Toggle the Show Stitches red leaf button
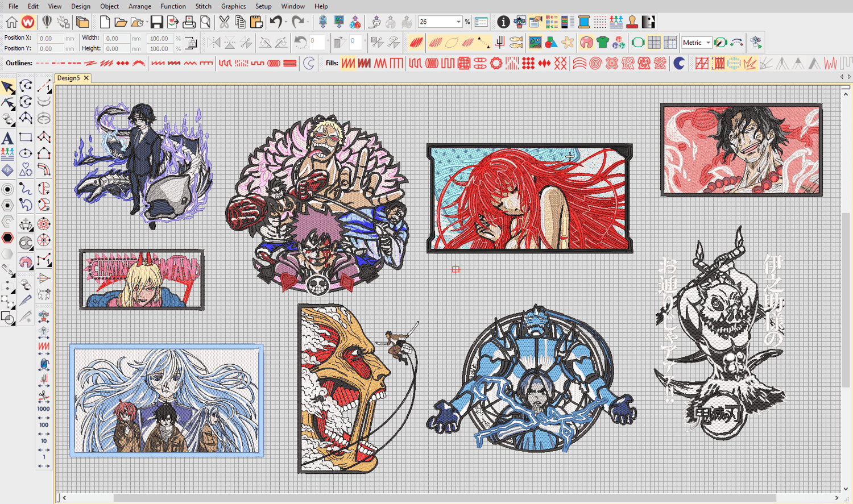 416,43
